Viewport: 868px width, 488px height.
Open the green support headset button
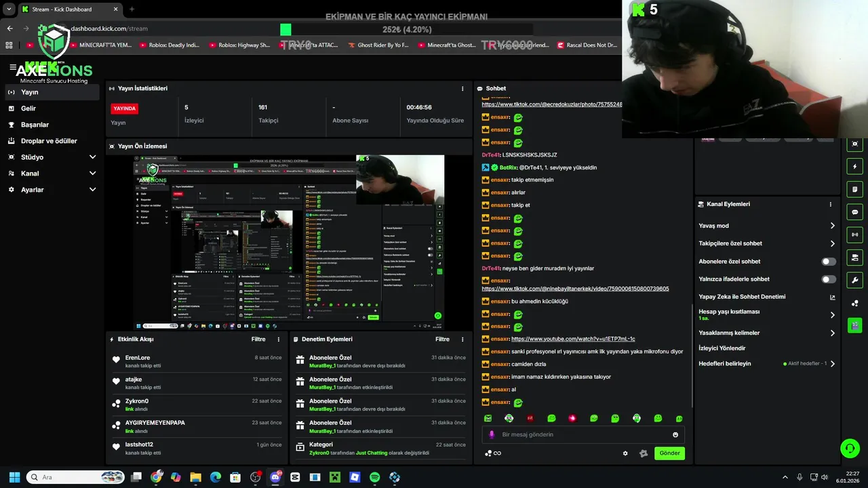coord(850,449)
